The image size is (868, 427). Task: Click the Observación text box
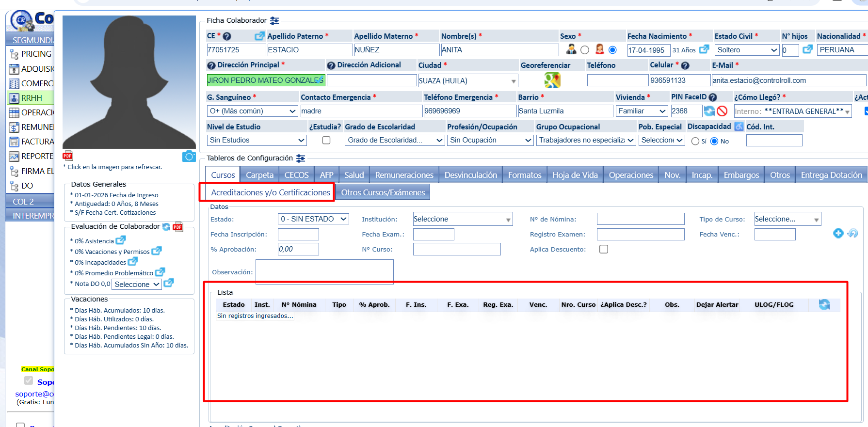(324, 271)
